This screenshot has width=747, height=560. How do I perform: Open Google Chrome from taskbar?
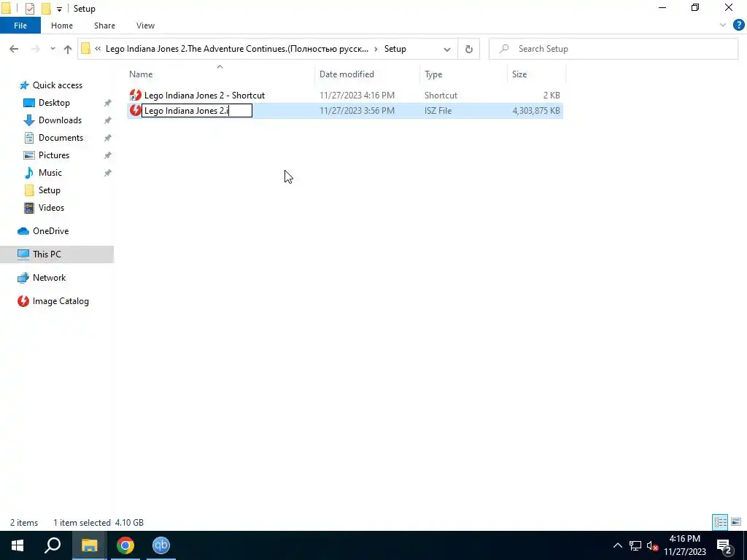(x=125, y=545)
